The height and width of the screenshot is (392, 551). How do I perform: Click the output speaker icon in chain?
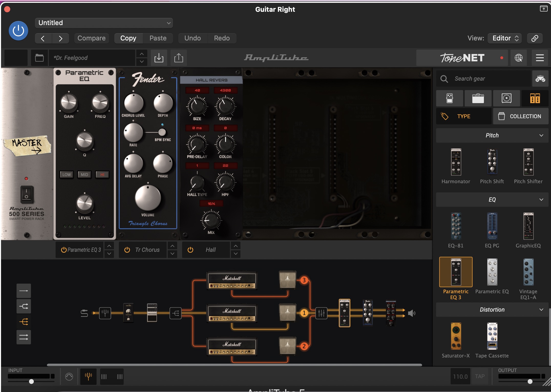pyautogui.click(x=411, y=313)
